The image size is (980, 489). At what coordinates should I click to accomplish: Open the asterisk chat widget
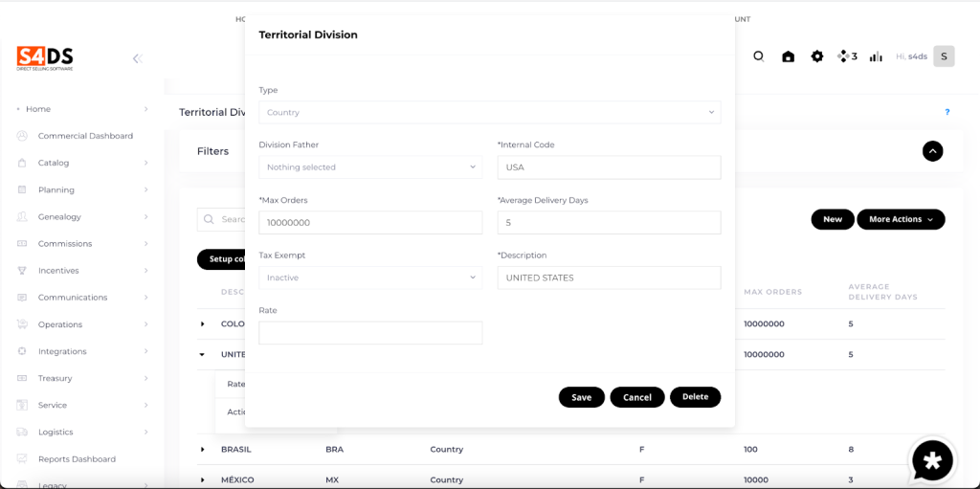click(933, 461)
